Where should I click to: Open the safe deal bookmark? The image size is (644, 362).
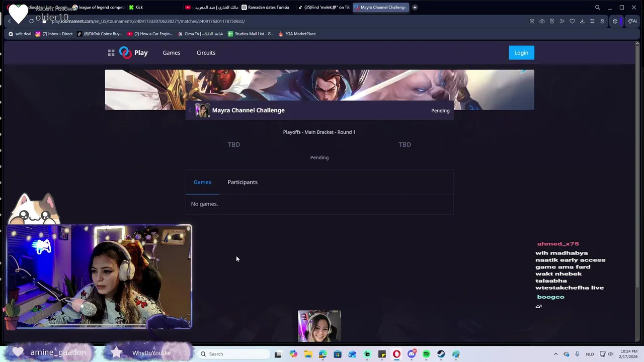coord(20,34)
